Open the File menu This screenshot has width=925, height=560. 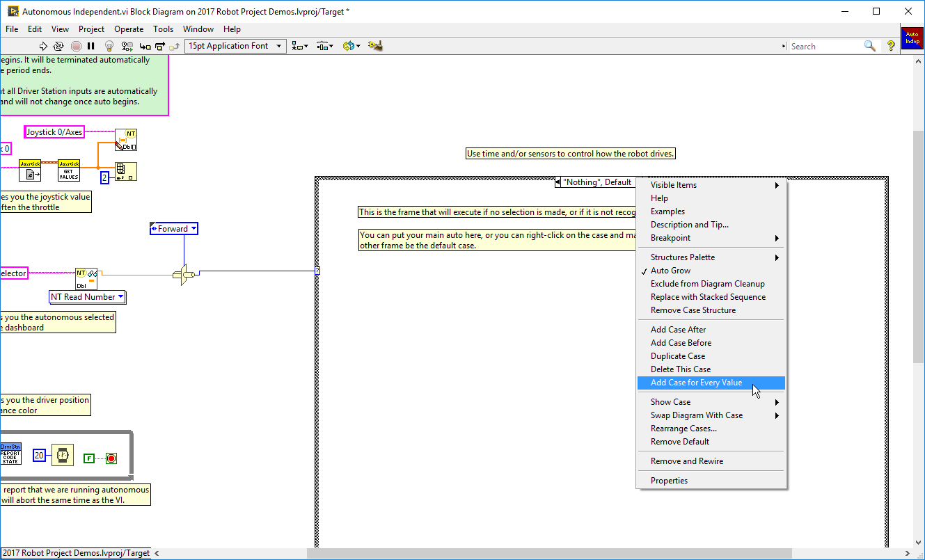click(12, 29)
